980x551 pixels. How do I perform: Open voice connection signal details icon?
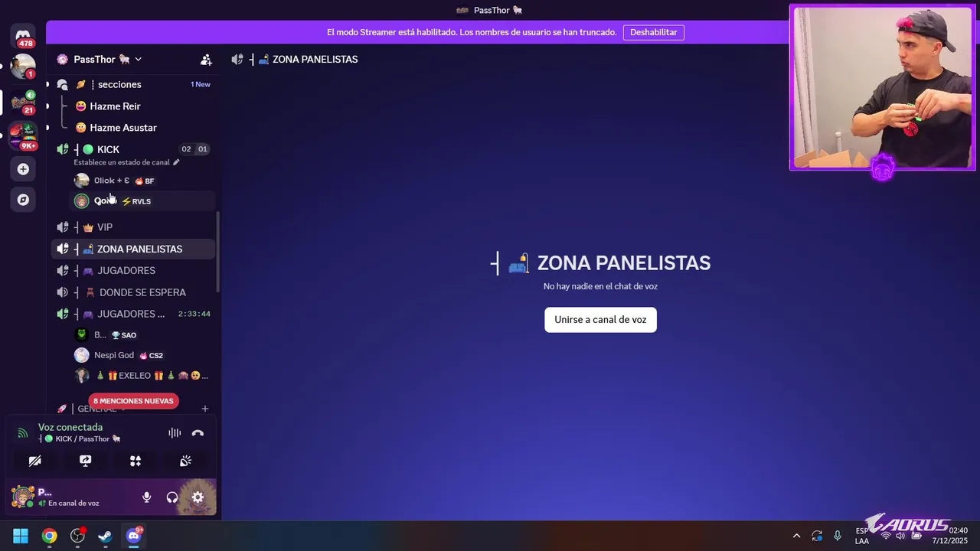point(23,433)
